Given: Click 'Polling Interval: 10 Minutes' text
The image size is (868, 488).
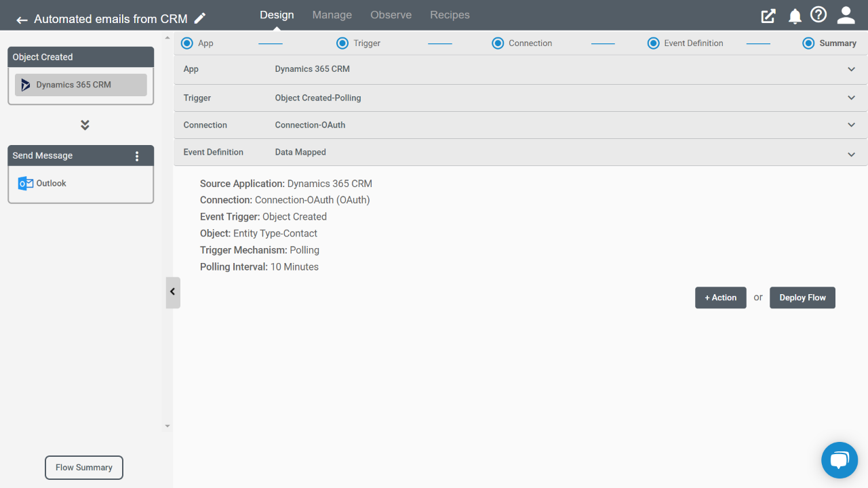Looking at the screenshot, I should [x=259, y=267].
